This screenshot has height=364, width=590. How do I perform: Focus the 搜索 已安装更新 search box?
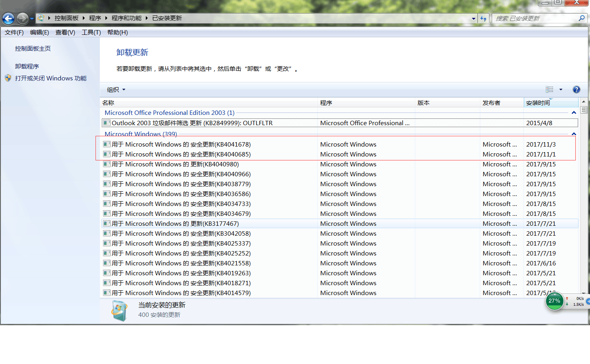coord(535,19)
